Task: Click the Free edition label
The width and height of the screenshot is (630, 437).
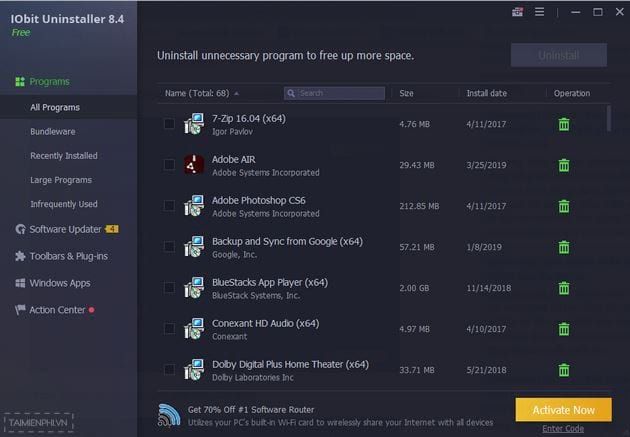Action: tap(21, 33)
